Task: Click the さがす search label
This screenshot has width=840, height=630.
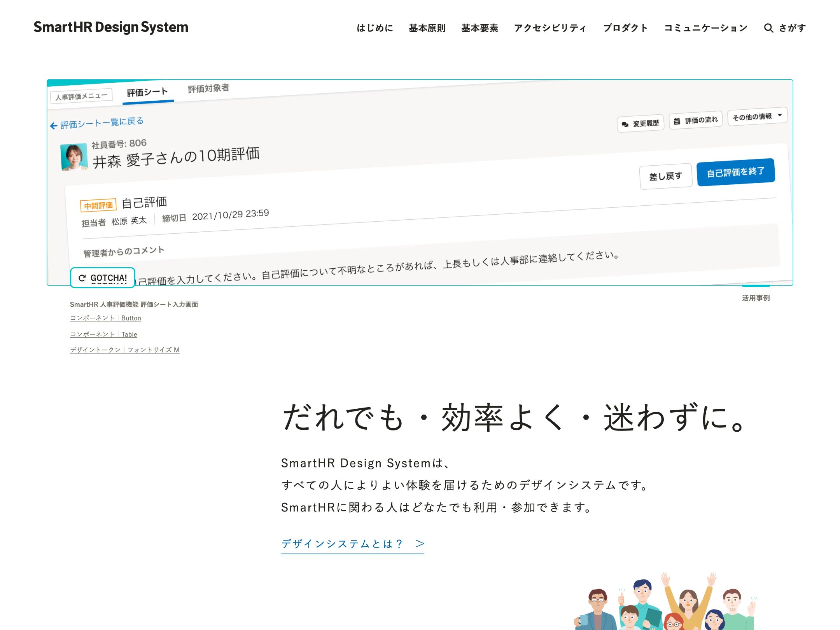Action: [x=792, y=28]
